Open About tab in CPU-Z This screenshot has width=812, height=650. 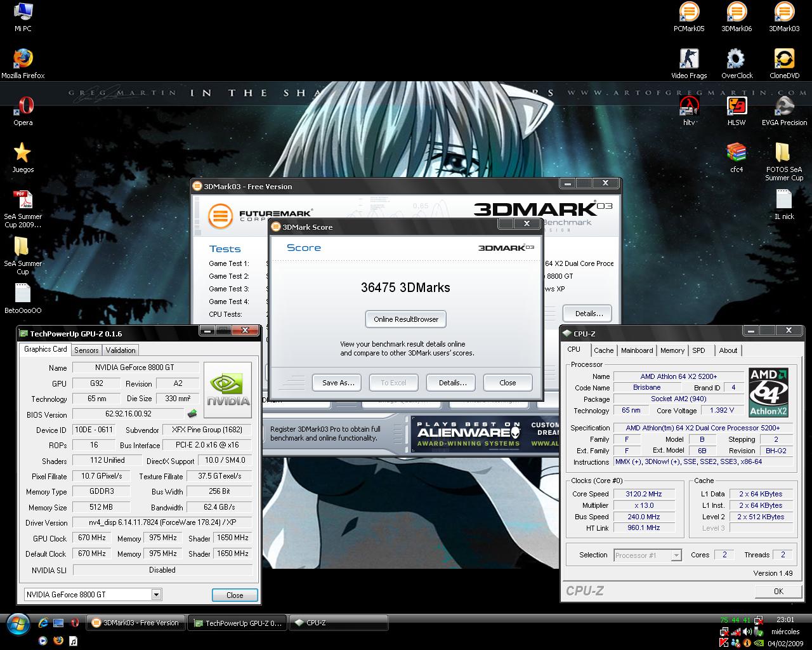tap(728, 350)
